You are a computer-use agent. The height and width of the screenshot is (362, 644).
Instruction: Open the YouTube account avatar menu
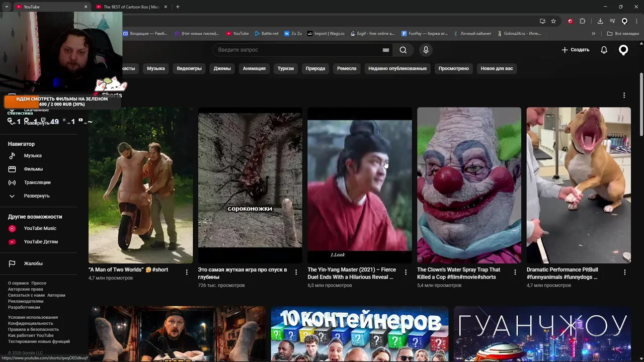623,50
